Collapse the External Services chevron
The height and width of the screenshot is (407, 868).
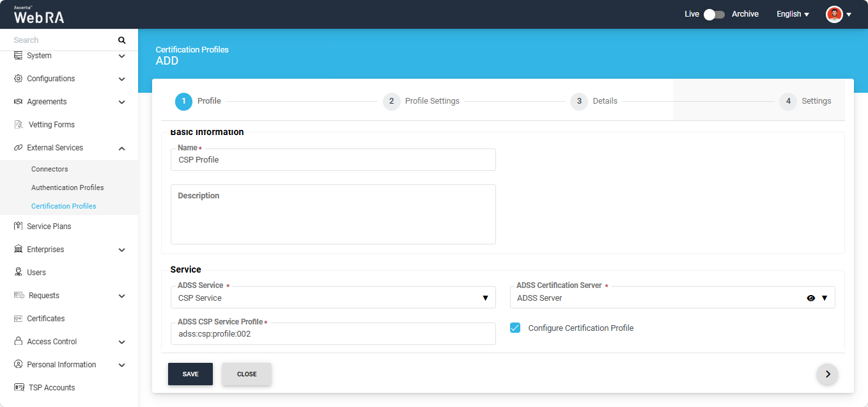[x=122, y=148]
